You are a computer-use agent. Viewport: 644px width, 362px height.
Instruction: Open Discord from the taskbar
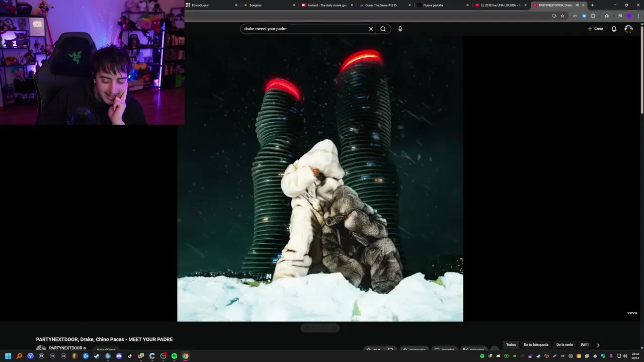(119, 356)
